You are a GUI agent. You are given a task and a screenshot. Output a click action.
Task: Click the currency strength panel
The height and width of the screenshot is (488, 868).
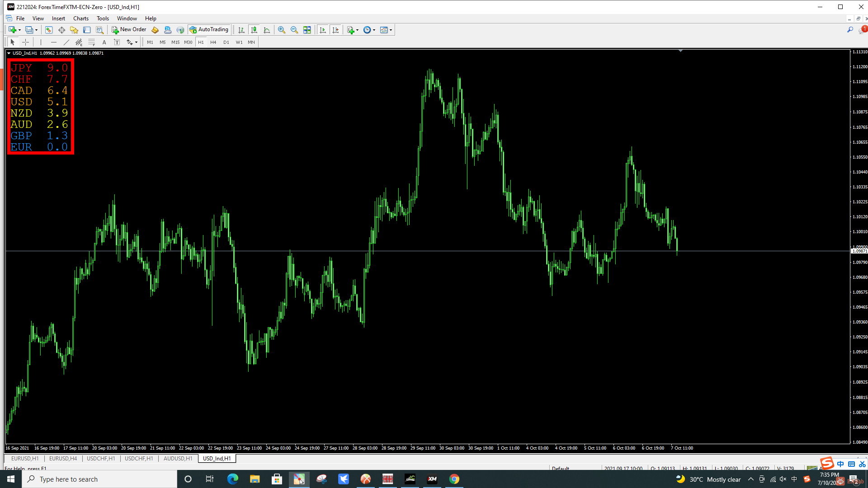pyautogui.click(x=40, y=107)
